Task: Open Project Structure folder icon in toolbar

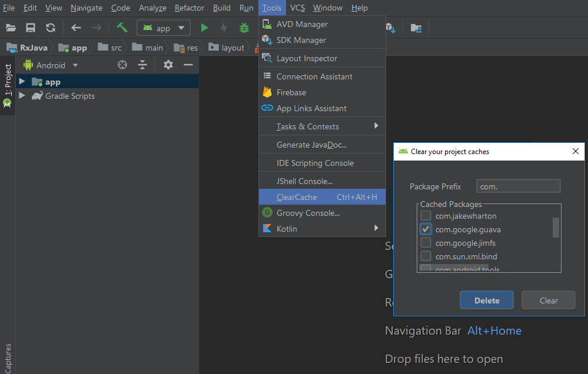Action: (416, 28)
